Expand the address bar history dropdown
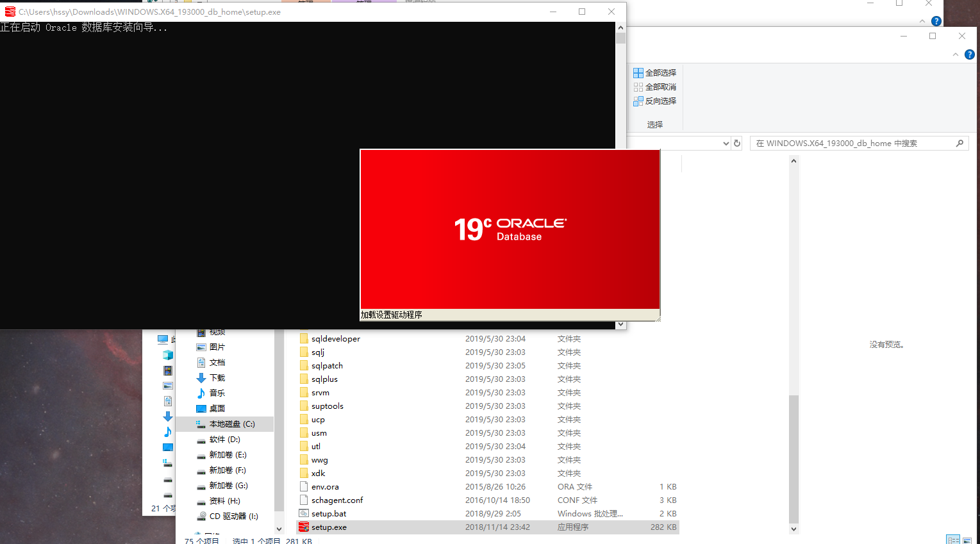The width and height of the screenshot is (980, 544). click(x=726, y=144)
